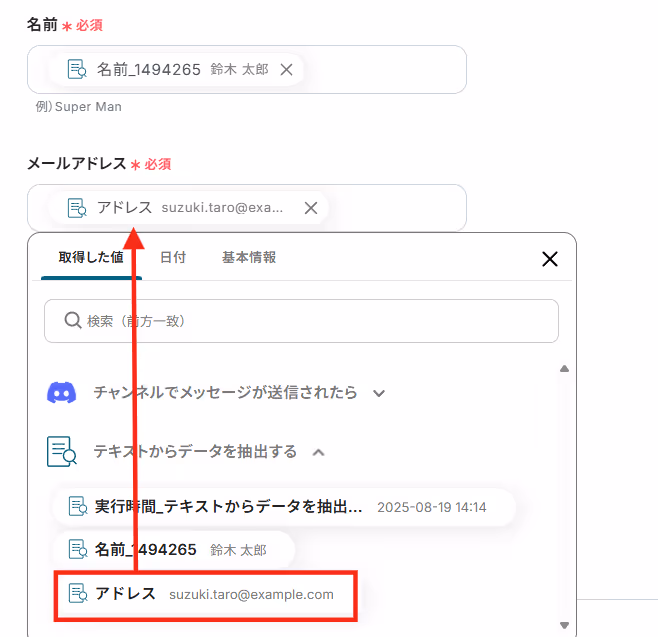Click the document icon on the email chip
This screenshot has width=658, height=637.
77,208
